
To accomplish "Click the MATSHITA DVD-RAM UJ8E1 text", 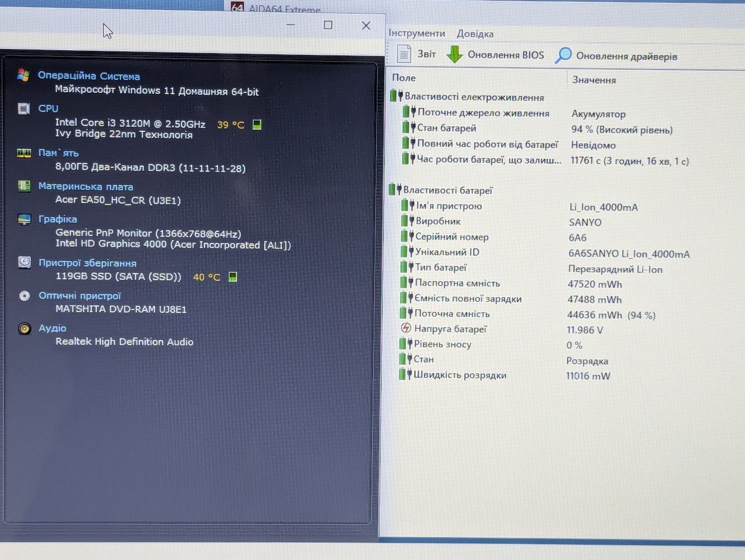I will [121, 309].
